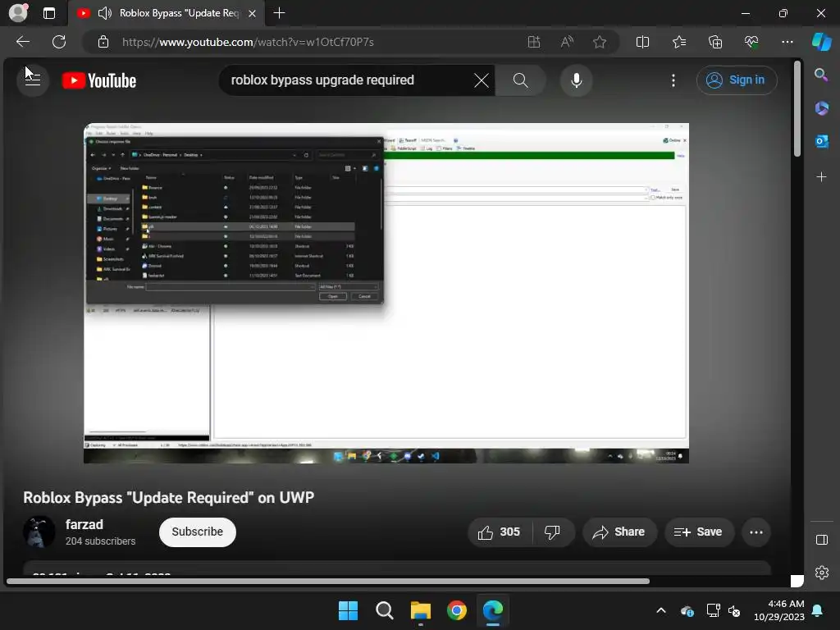Open farzad's channel avatar
Image resolution: width=840 pixels, height=630 pixels.
(x=39, y=532)
